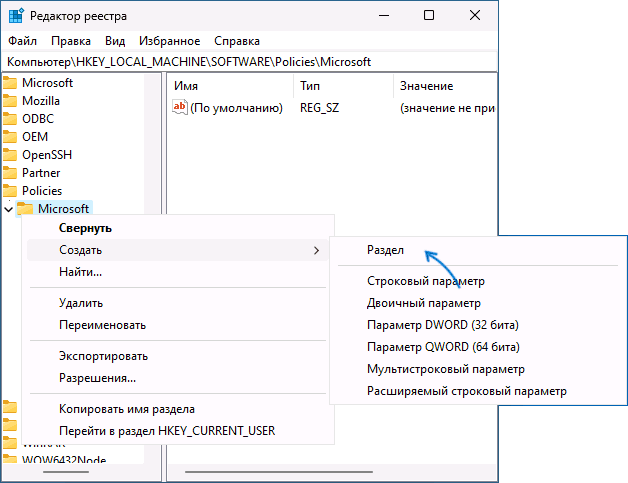
Task: Select the OEM key
Action: (x=35, y=137)
